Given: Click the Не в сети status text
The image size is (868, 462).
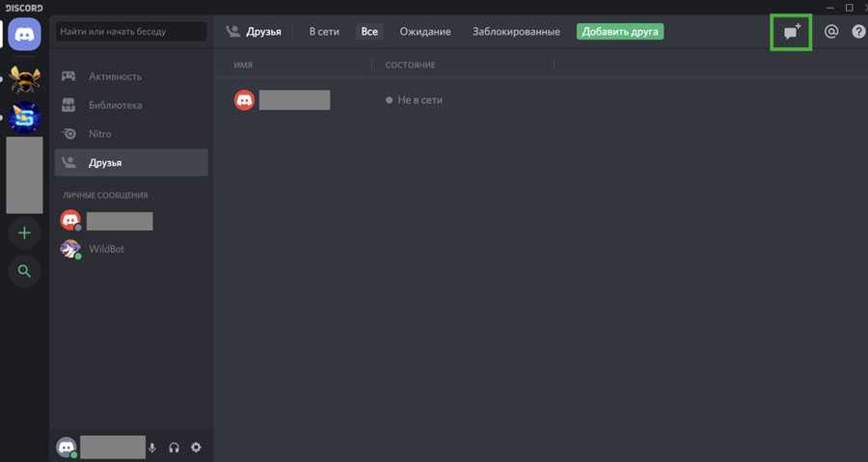Looking at the screenshot, I should pyautogui.click(x=420, y=100).
